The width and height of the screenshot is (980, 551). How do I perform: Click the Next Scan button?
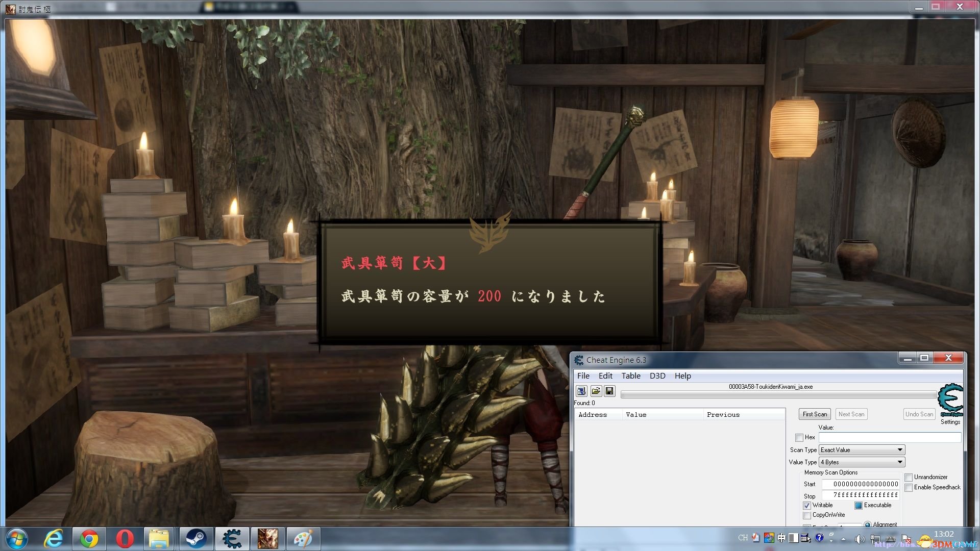851,414
